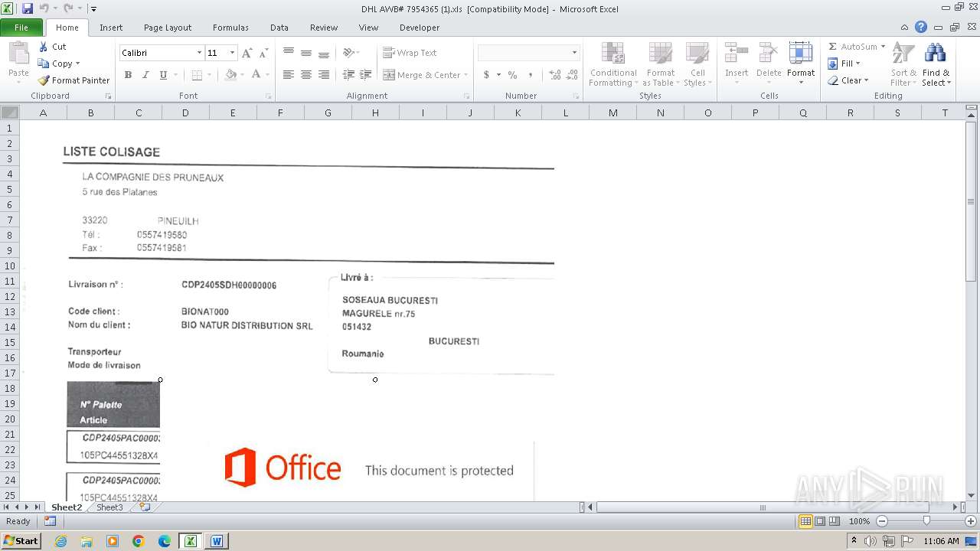Image resolution: width=980 pixels, height=551 pixels.
Task: Switch to Page Layout view
Action: 820,521
